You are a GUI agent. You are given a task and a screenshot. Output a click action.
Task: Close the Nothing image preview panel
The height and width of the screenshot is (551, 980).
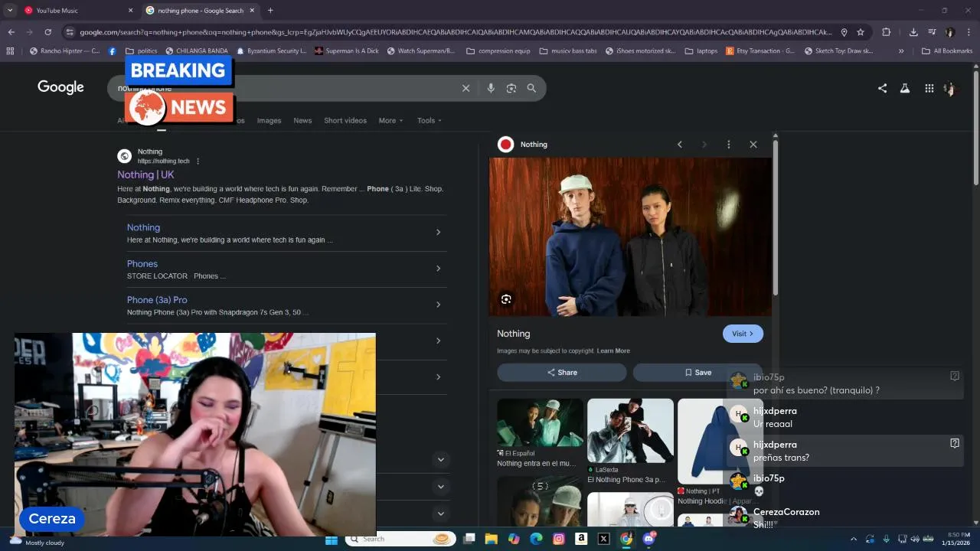[753, 144]
